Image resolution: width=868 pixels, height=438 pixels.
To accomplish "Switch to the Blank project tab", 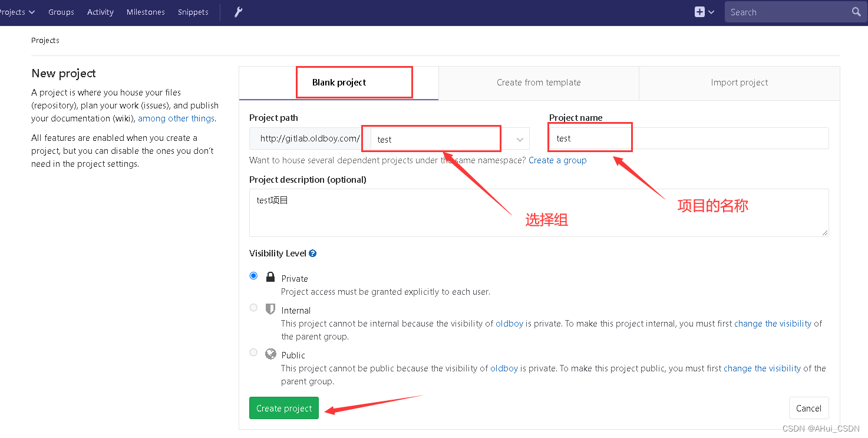I will 339,83.
